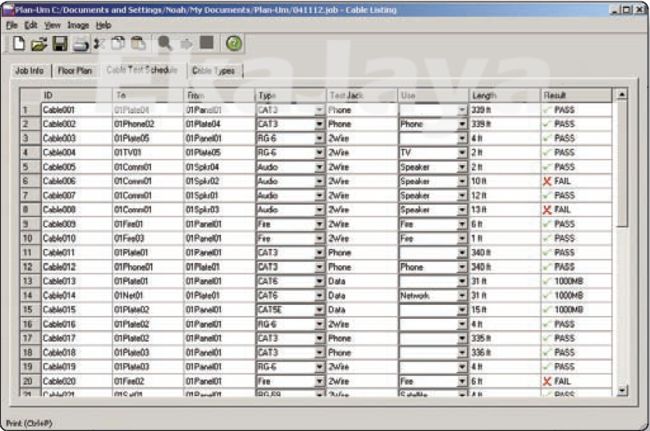Click the grey square stop icon

pos(205,44)
